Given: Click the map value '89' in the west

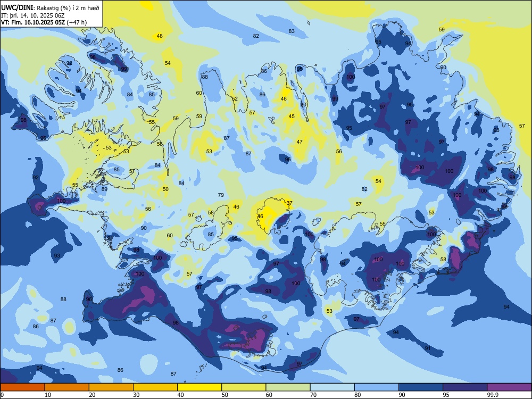Looking at the screenshot, I should coord(104,189).
